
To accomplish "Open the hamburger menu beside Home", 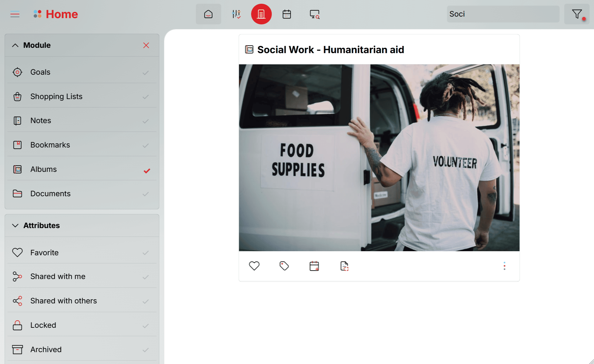I will [x=15, y=14].
